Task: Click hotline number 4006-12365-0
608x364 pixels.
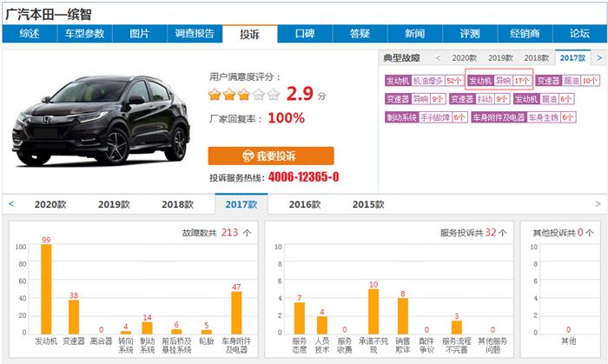Action: [304, 177]
